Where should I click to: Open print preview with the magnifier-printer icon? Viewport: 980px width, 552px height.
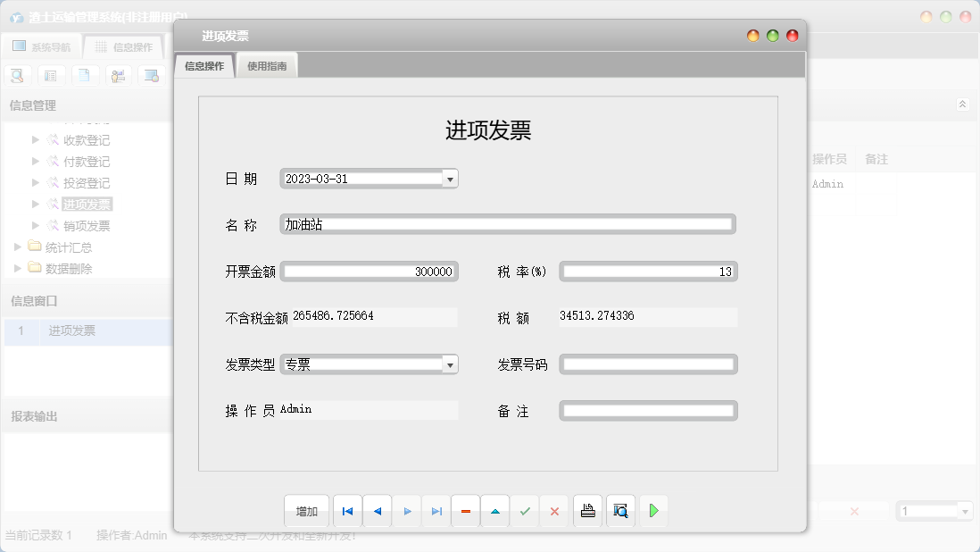pyautogui.click(x=620, y=510)
